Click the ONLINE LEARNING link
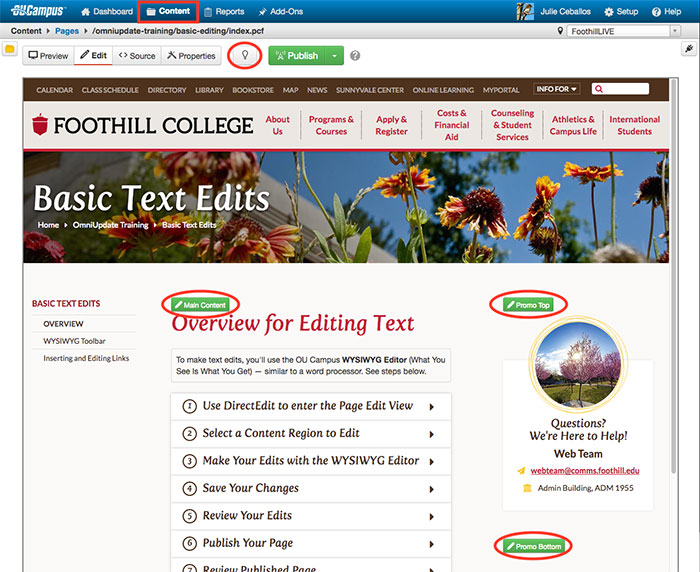The height and width of the screenshot is (572, 700). tap(443, 90)
